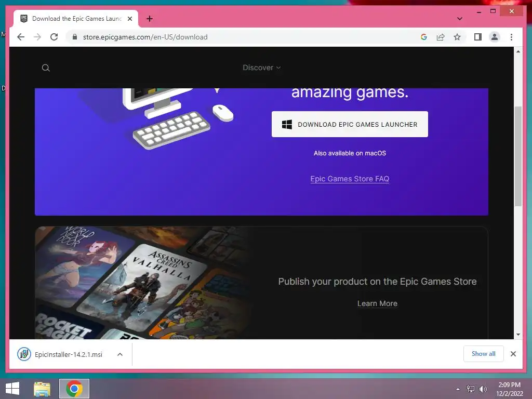Click Assassin's Creed Valhalla cover art

click(142, 288)
